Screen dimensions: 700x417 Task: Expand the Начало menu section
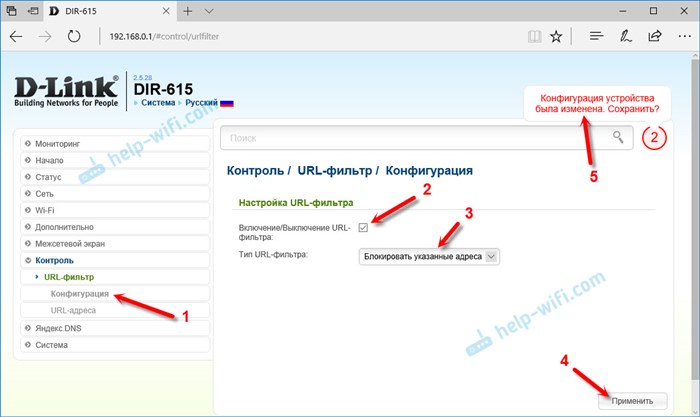[115, 160]
